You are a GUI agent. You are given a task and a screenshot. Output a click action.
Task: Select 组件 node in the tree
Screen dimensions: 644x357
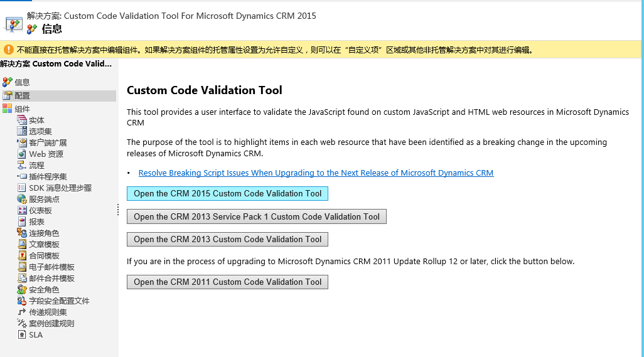[x=22, y=109]
